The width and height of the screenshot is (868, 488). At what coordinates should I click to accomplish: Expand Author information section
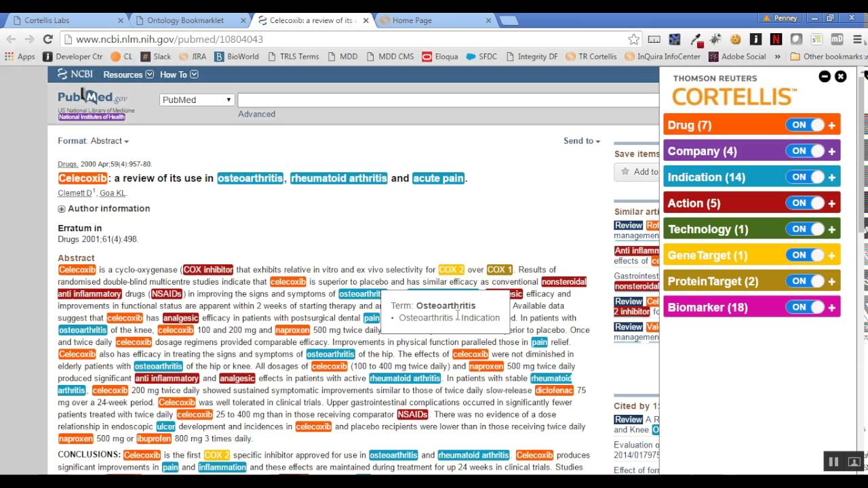[104, 209]
